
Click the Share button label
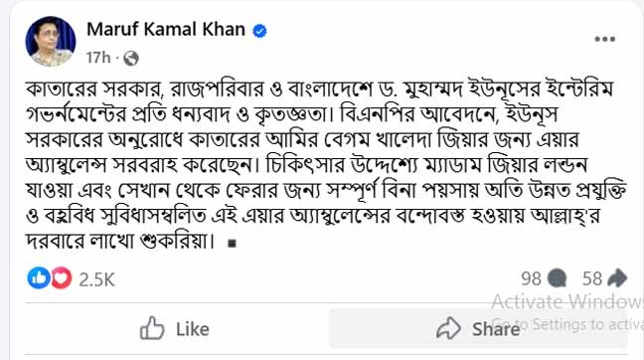(496, 329)
